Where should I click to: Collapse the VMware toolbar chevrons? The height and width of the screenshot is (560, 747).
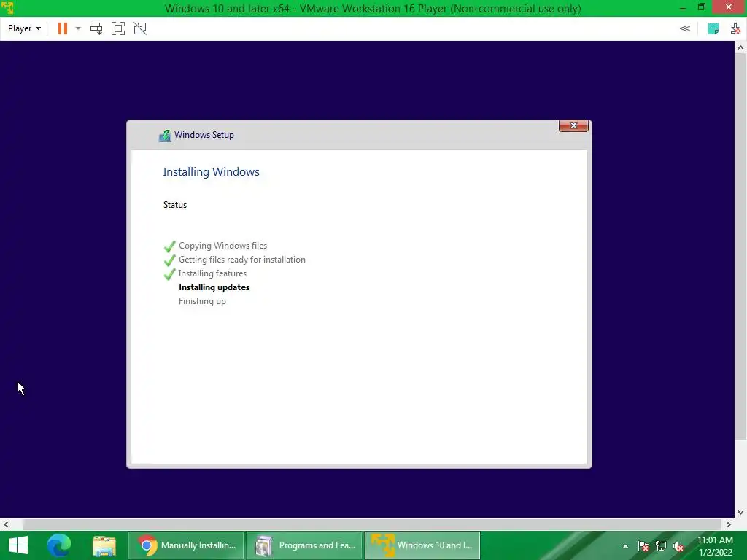coord(684,28)
